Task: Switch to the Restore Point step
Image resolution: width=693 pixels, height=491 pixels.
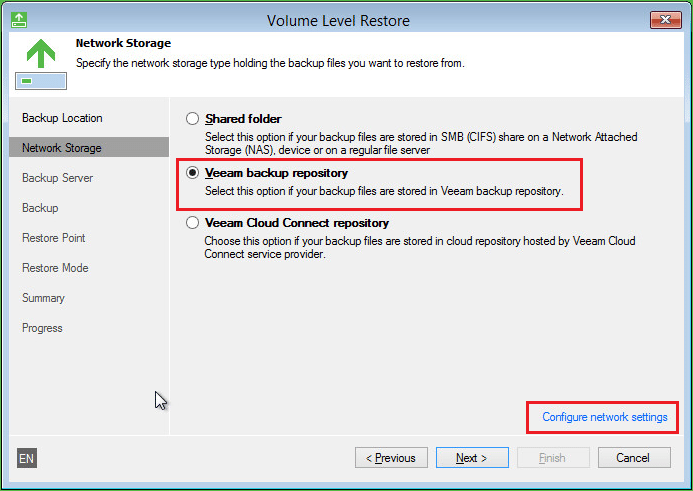Action: 54,238
